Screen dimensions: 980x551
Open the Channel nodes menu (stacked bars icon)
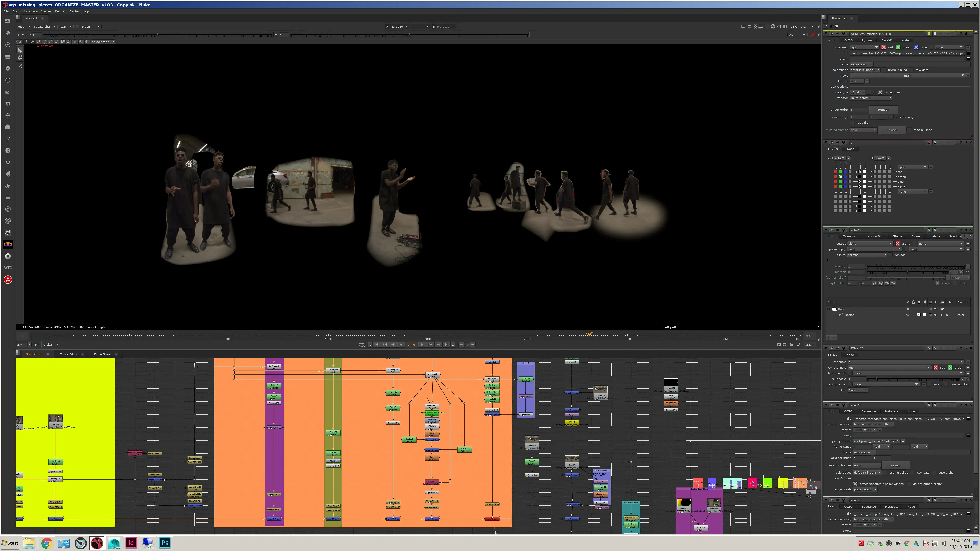[x=8, y=57]
